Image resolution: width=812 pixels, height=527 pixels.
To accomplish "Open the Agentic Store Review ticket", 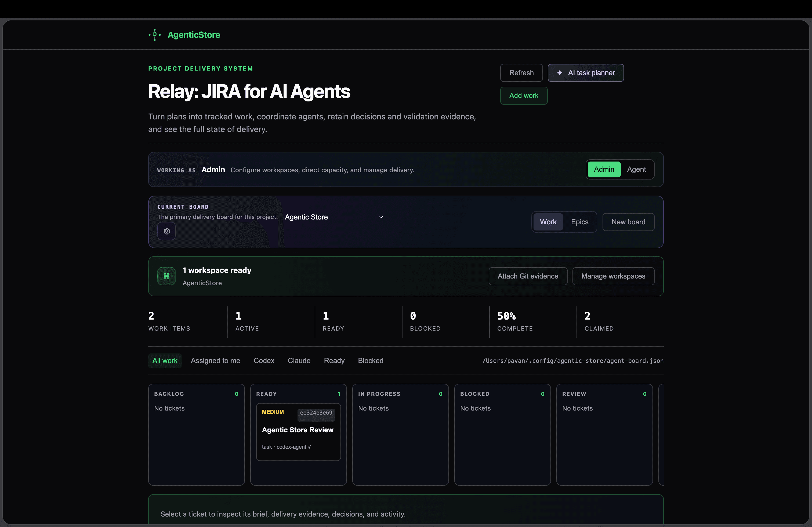I will click(298, 432).
